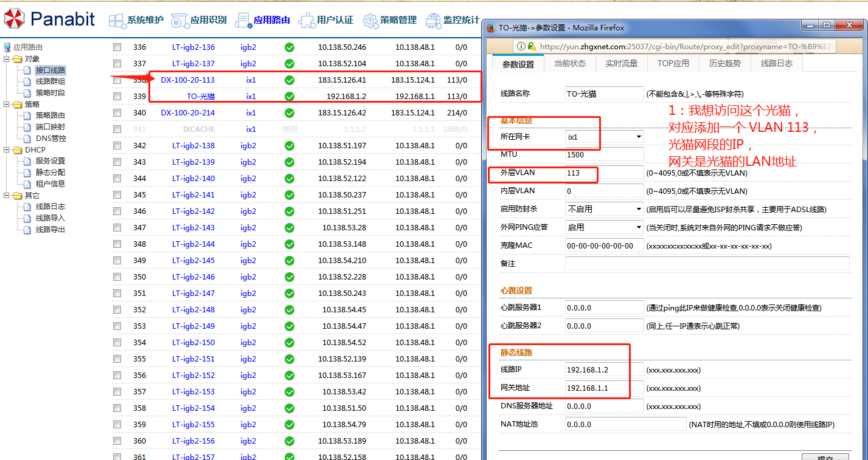Open the 所在网卡 ix1 dropdown
Screen dimensions: 868x460
[x=604, y=137]
